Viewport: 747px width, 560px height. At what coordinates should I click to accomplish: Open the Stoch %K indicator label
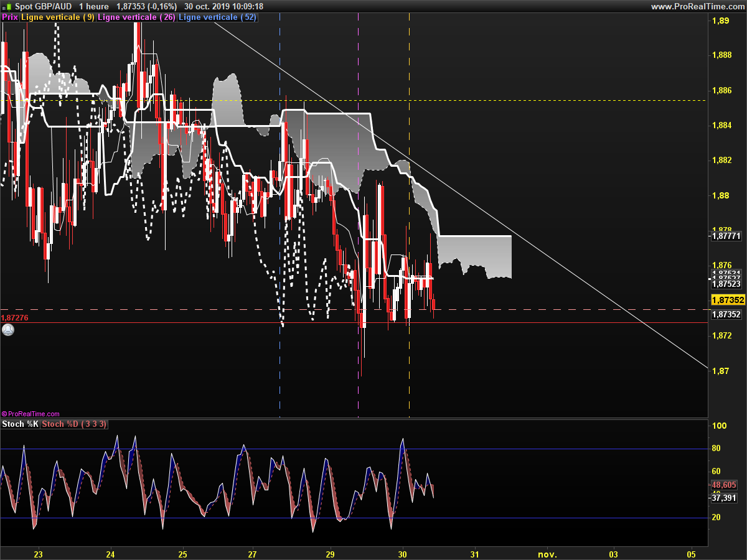[21, 424]
